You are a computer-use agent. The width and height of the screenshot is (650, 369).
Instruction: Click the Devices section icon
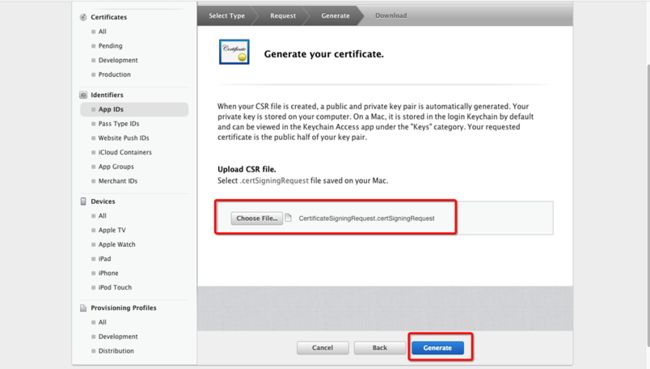click(83, 201)
